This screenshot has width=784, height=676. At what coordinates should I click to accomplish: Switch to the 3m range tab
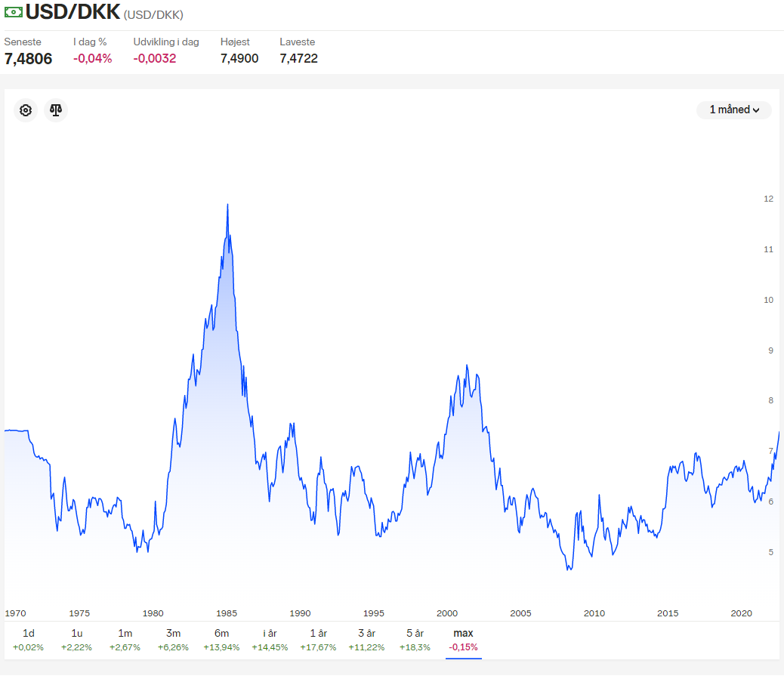173,640
